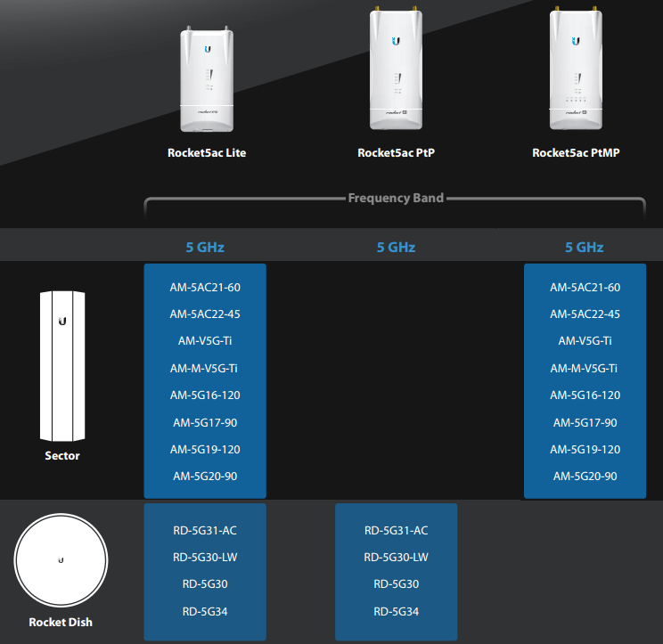Screen dimensions: 663x644
Task: Select AM-5G16-120 in the Rocket5ac Lite column
Action: point(205,395)
